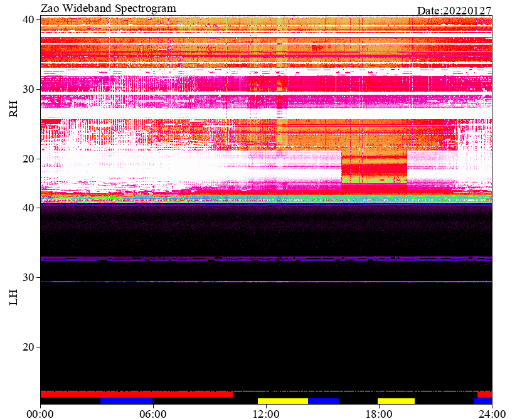The image size is (532, 419).
Task: Click the 24:00 time axis label
Action: coord(492,414)
